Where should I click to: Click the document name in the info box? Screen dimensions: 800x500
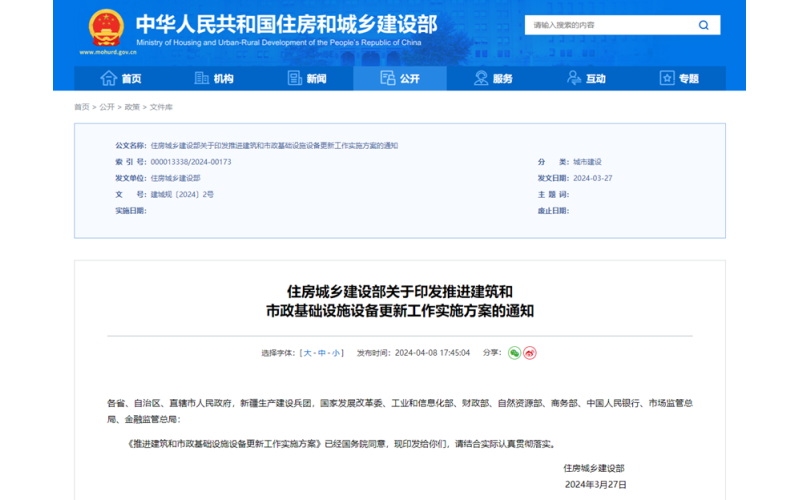274,145
